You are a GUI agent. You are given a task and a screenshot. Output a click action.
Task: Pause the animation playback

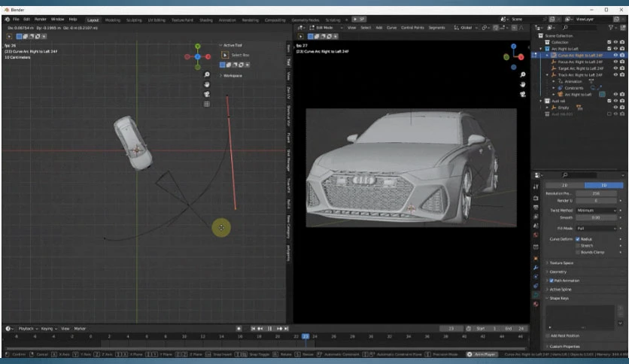[x=269, y=329]
